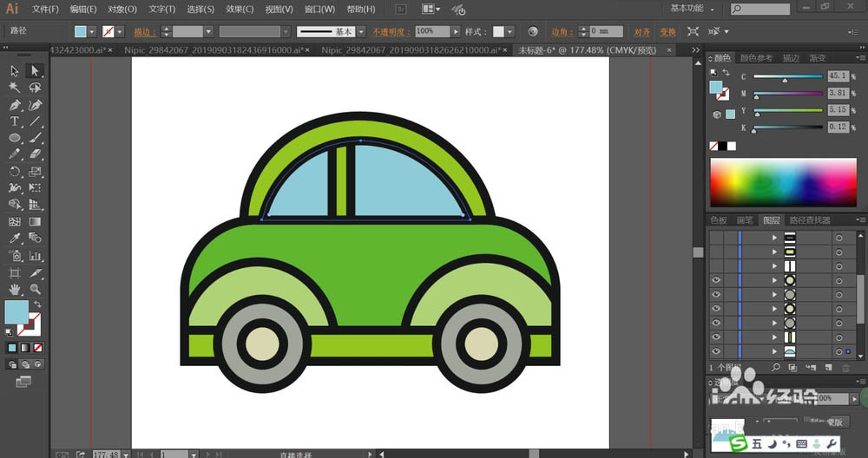Click target circle of the top layer row
This screenshot has width=868, height=458.
point(838,237)
